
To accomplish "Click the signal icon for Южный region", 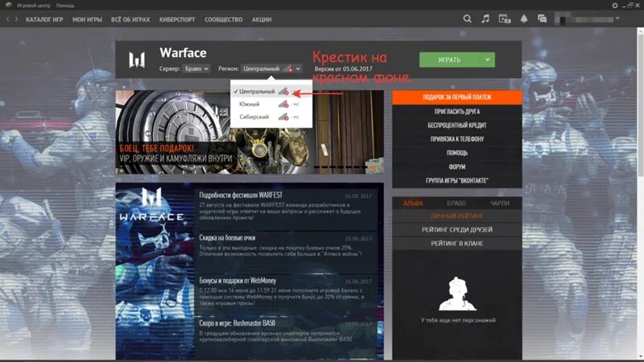I will coord(283,105).
